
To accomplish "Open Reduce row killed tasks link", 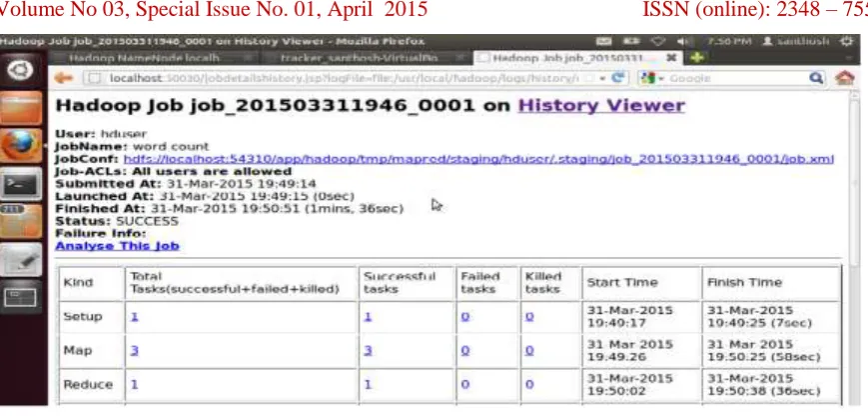I will [x=529, y=384].
